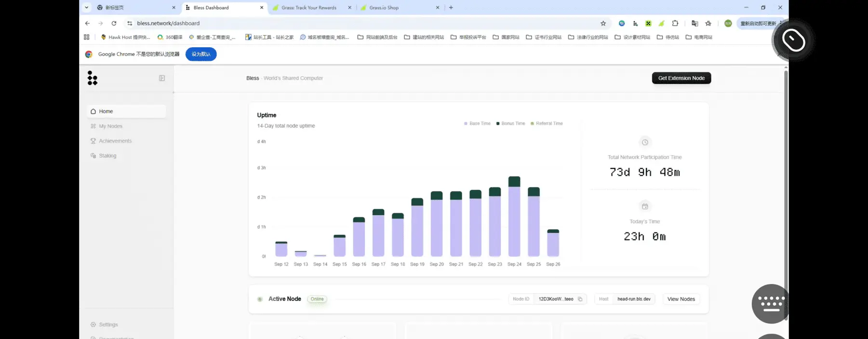Click the Sep 12 uptime bar
This screenshot has width=868, height=339.
click(x=281, y=249)
